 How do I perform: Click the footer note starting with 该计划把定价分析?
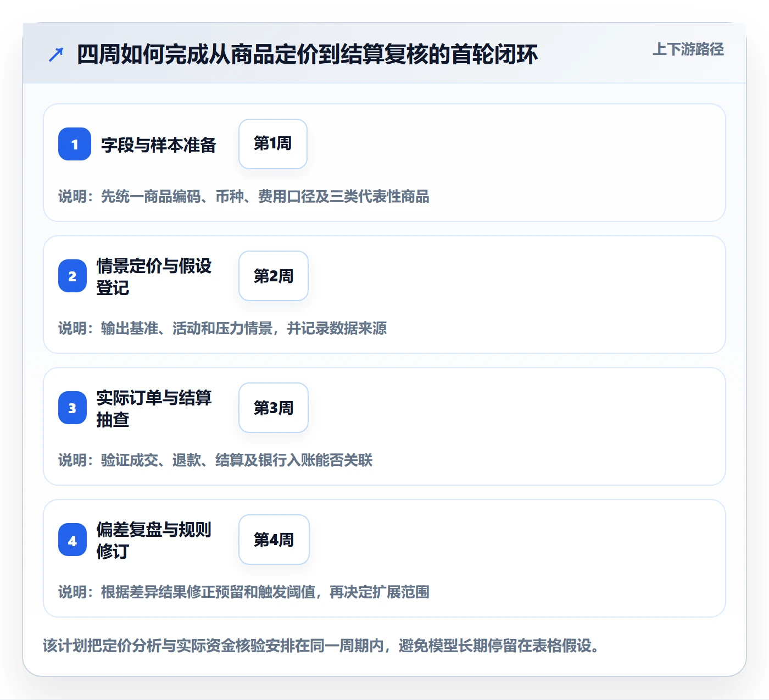click(x=321, y=645)
